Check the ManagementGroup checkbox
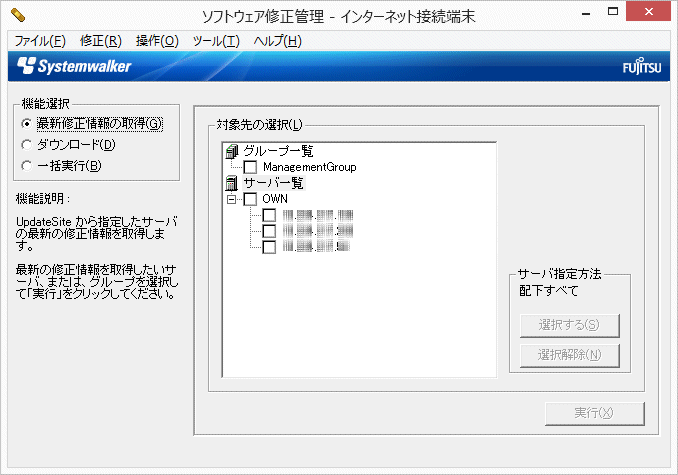Image resolution: width=678 pixels, height=475 pixels. 250,167
